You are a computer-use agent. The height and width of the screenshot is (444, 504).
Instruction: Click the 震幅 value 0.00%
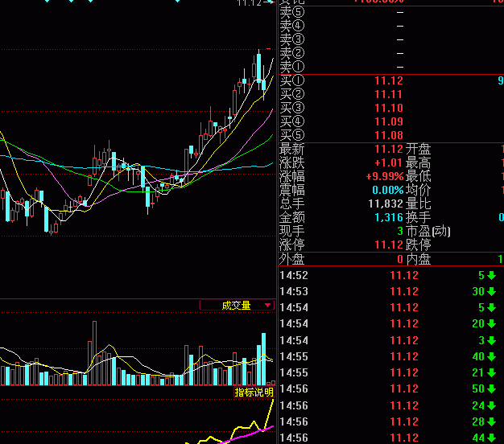pyautogui.click(x=387, y=190)
